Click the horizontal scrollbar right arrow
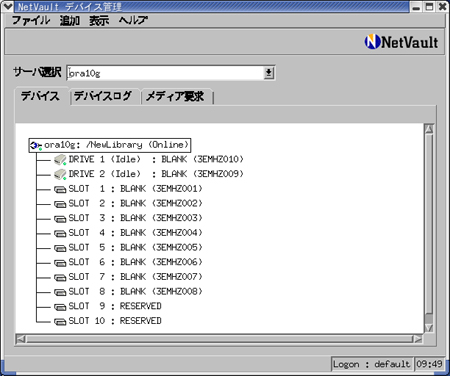 click(418, 339)
